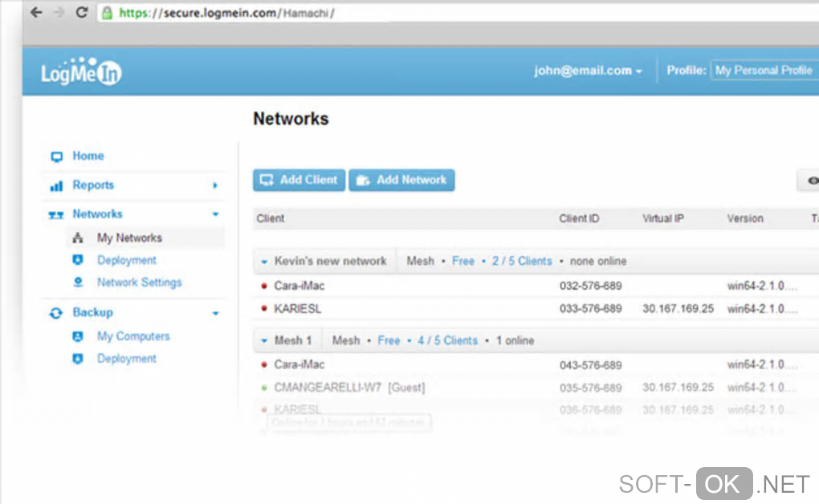This screenshot has width=819, height=504.
Task: Toggle the eye view button near the table
Action: click(x=809, y=181)
